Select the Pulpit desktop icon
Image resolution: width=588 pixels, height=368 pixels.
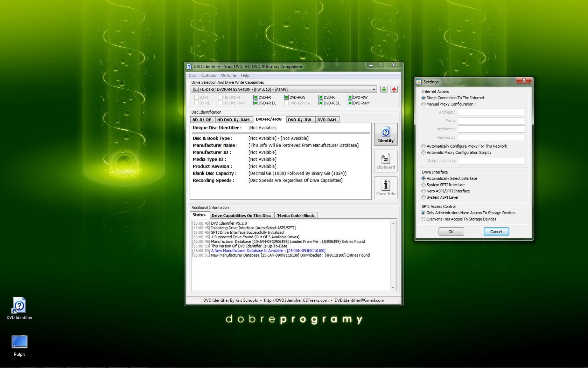tap(19, 346)
